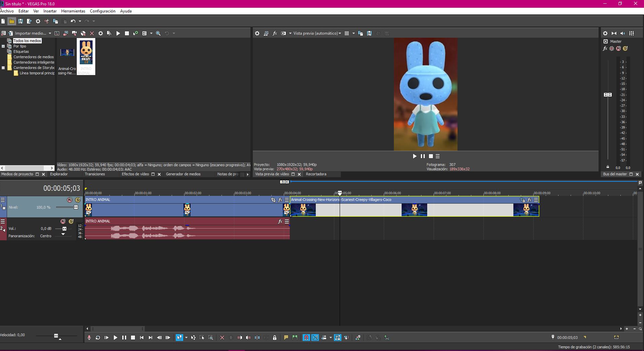
Task: Switch to the Recortadora tab
Action: pyautogui.click(x=316, y=174)
